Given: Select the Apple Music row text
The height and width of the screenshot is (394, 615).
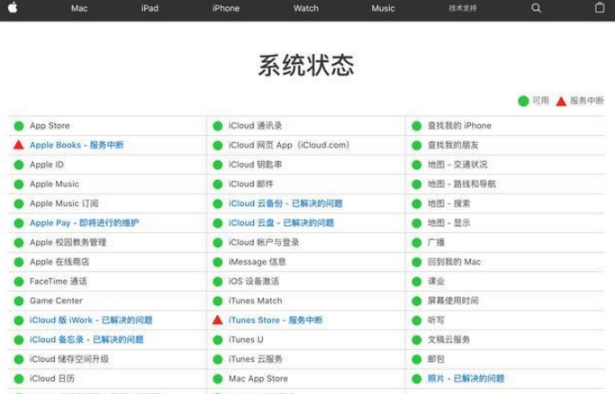Looking at the screenshot, I should [54, 184].
